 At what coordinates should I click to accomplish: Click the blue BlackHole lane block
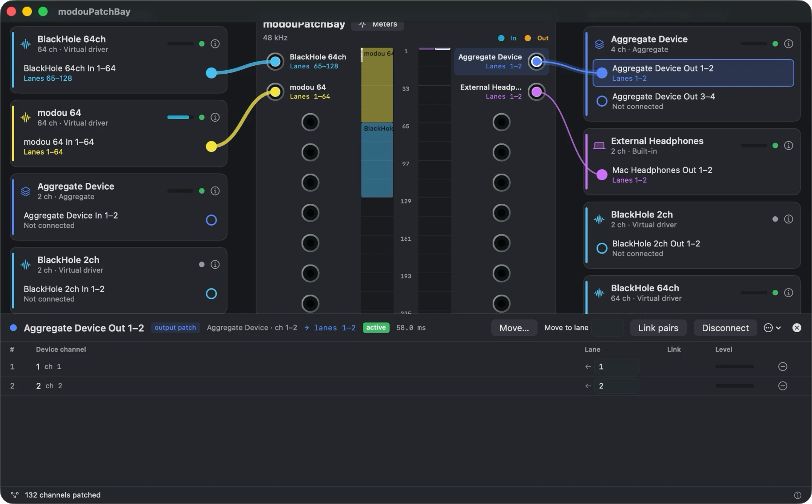377,160
